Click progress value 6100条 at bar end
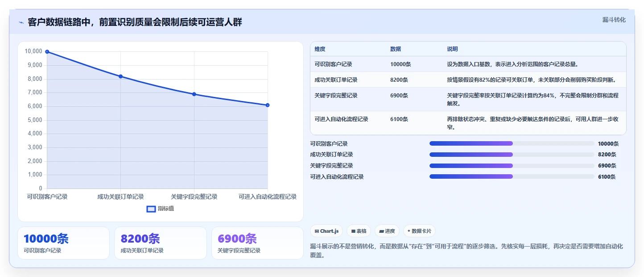The height and width of the screenshot is (277, 644). pyautogui.click(x=607, y=177)
